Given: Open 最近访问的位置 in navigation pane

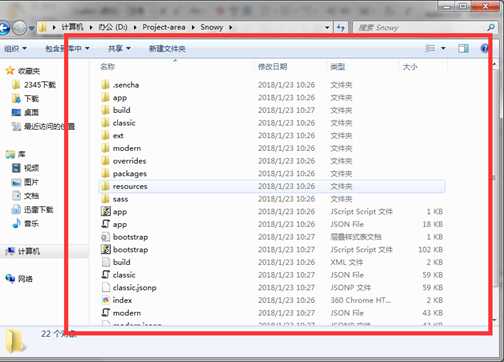Looking at the screenshot, I should click(49, 126).
